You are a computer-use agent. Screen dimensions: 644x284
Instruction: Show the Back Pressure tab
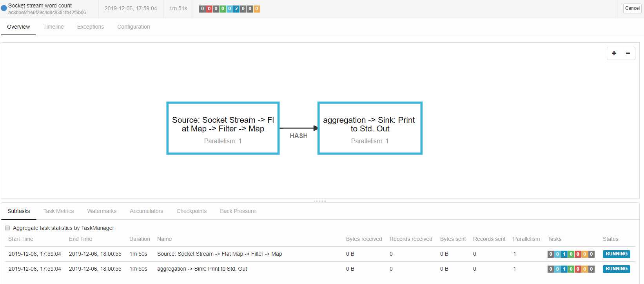[x=238, y=211]
